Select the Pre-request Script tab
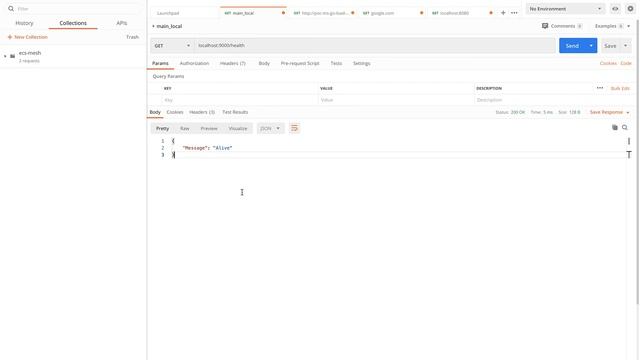This screenshot has height=360, width=640. (x=300, y=64)
